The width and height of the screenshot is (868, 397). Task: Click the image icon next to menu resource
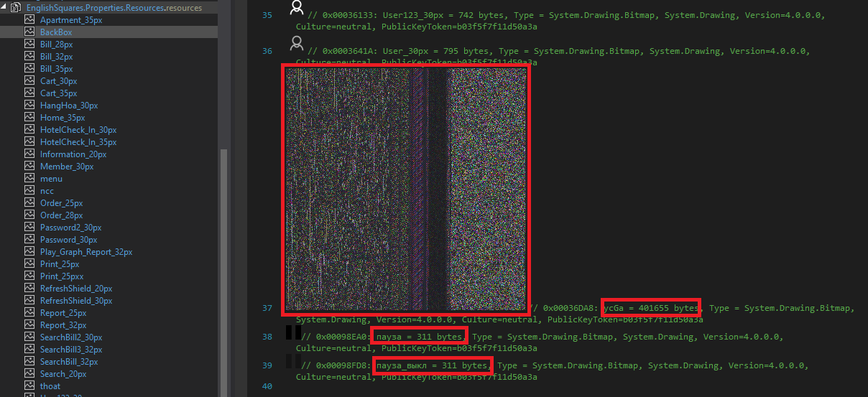coord(29,179)
